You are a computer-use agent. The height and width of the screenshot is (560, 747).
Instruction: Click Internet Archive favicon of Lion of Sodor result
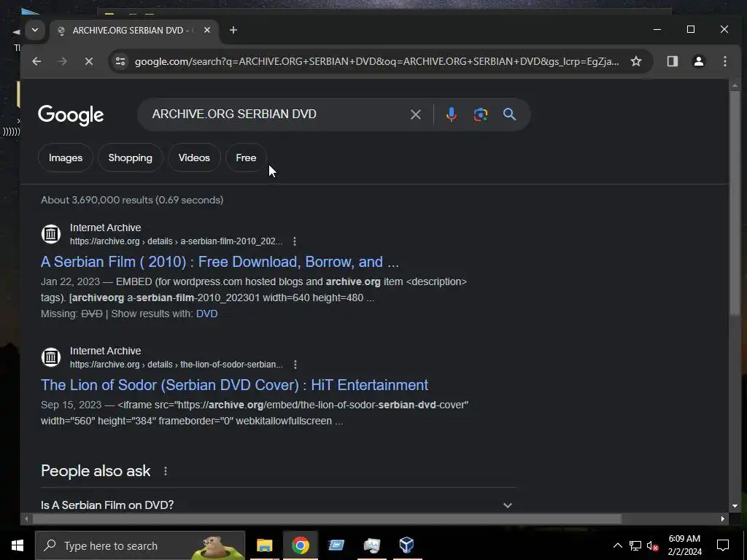click(51, 357)
